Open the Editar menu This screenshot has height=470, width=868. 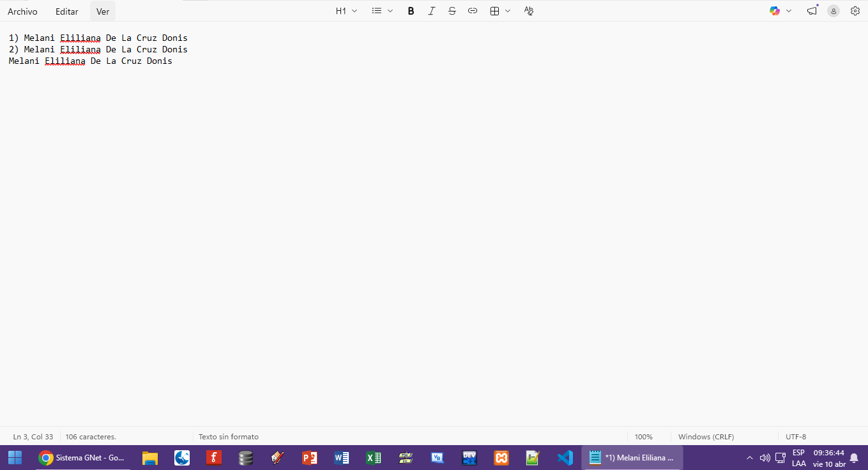point(66,11)
